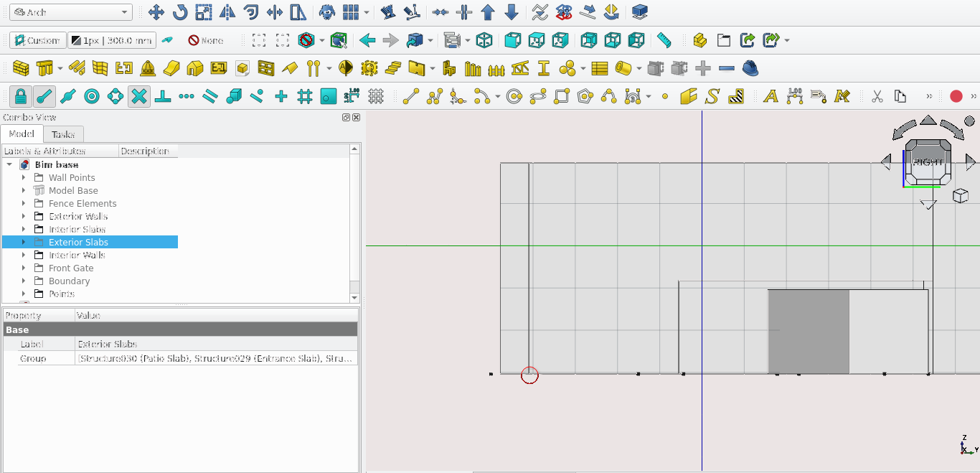Choose the Draft Rotate tool
The height and width of the screenshot is (473, 980).
179,12
